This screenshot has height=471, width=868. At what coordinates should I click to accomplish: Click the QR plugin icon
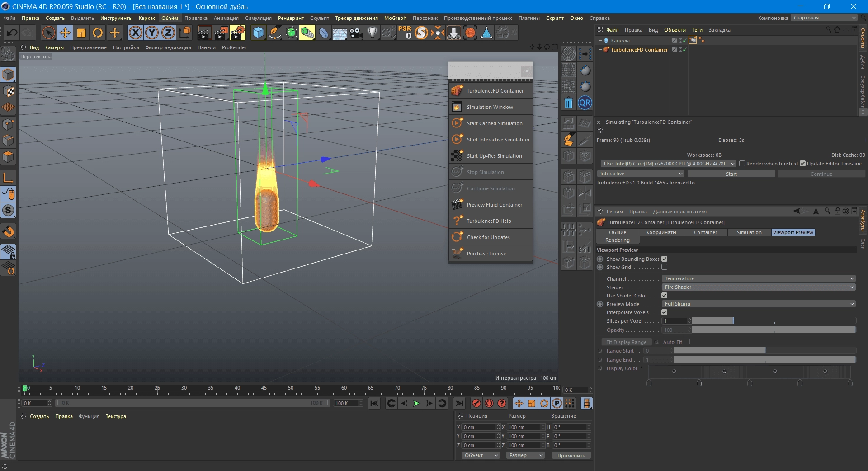pyautogui.click(x=585, y=103)
